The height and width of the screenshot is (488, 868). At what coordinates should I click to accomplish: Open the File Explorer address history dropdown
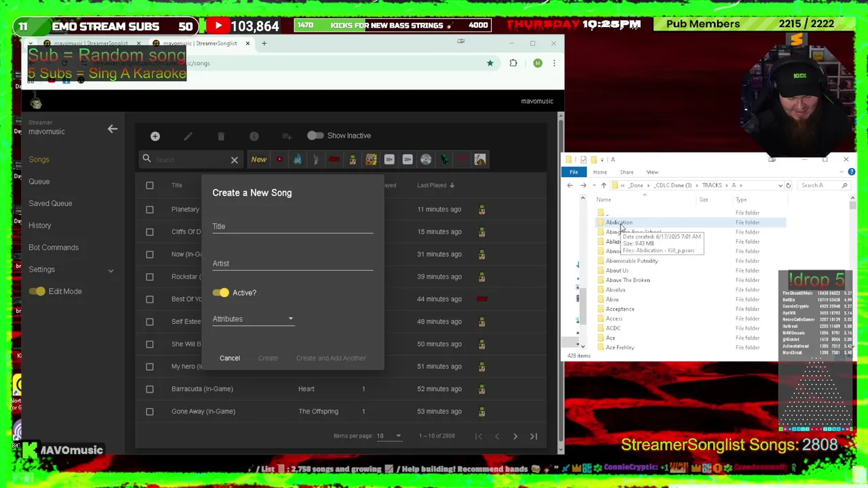[x=780, y=185]
